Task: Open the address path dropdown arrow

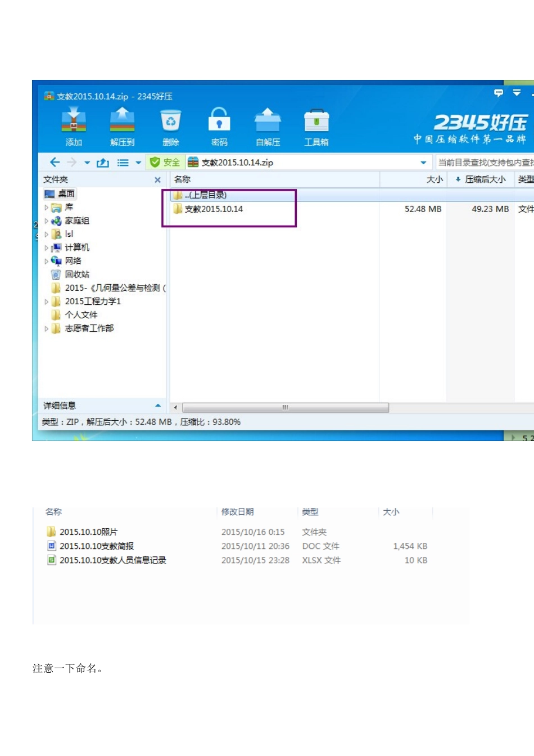Action: [x=423, y=163]
